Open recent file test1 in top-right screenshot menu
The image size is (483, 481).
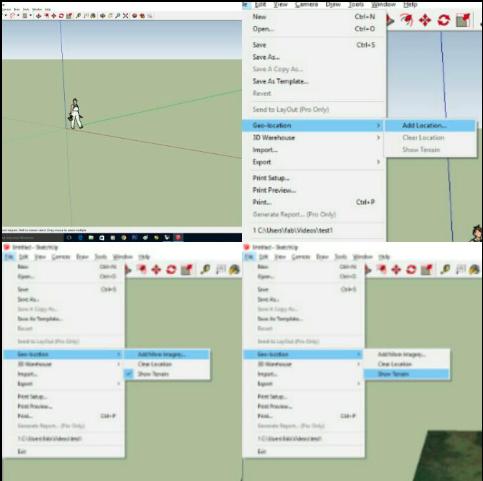click(313, 230)
